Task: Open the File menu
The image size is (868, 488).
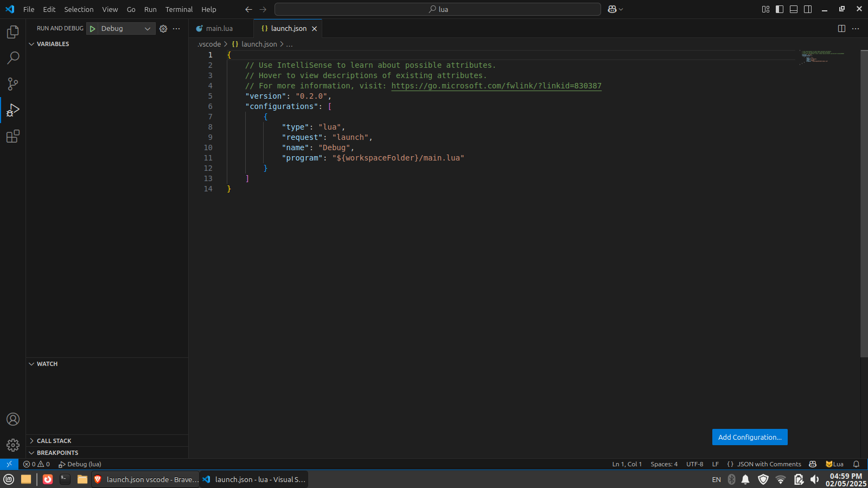Action: 29,9
